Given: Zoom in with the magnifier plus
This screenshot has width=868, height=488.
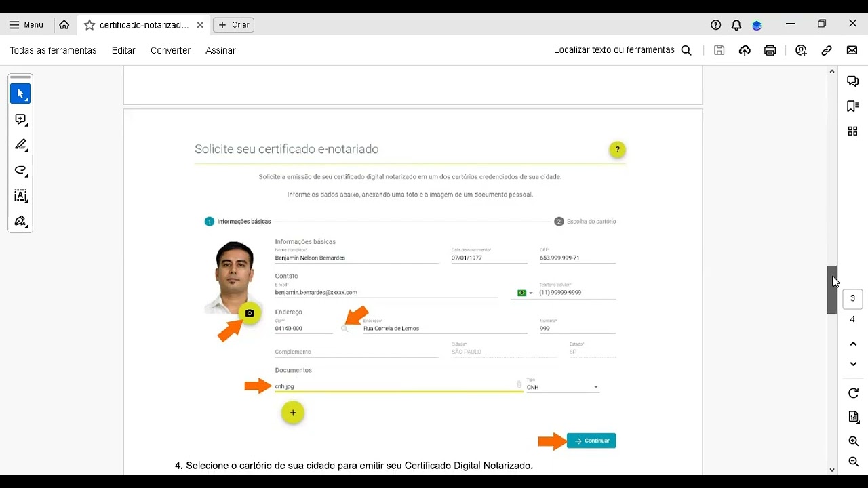Looking at the screenshot, I should point(853,441).
